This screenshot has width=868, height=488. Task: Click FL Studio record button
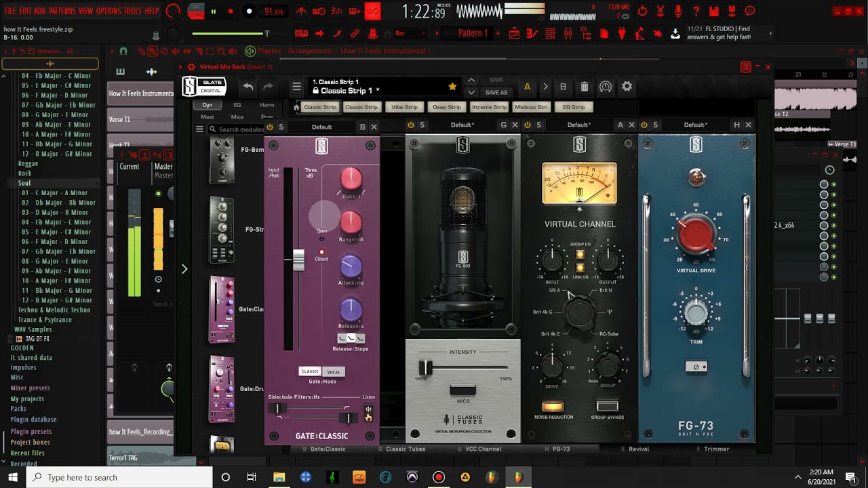[x=249, y=11]
